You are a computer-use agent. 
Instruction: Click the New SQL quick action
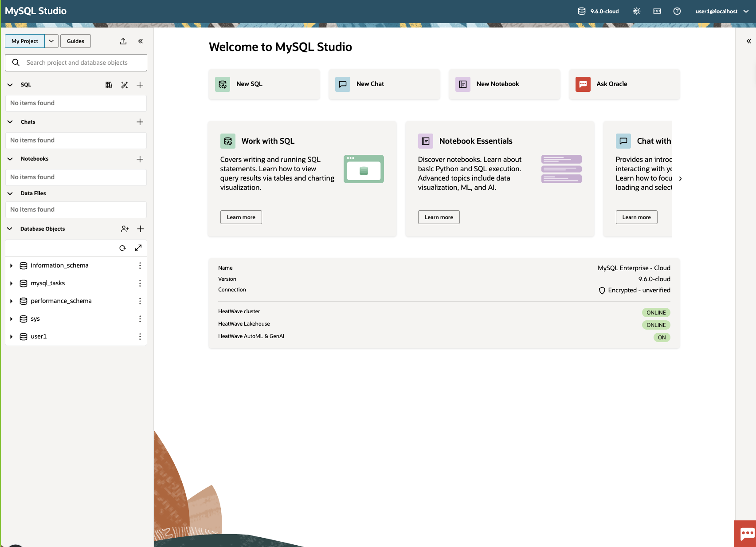pyautogui.click(x=264, y=84)
